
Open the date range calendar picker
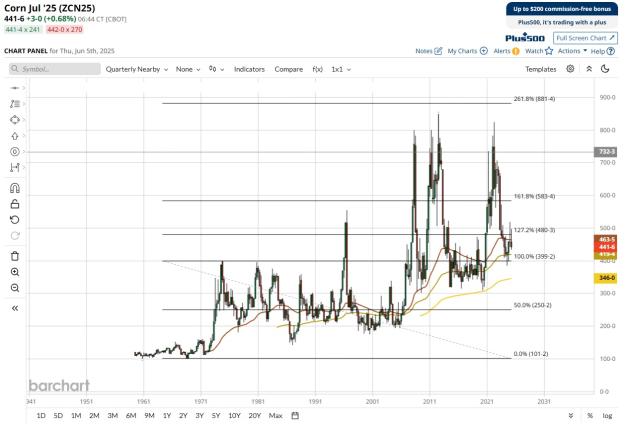[x=295, y=416]
